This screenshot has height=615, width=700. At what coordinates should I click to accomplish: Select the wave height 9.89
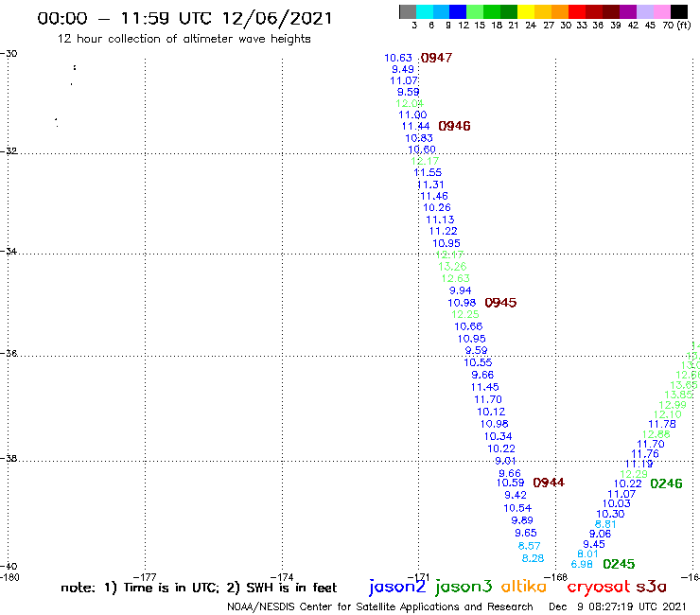pos(522,520)
